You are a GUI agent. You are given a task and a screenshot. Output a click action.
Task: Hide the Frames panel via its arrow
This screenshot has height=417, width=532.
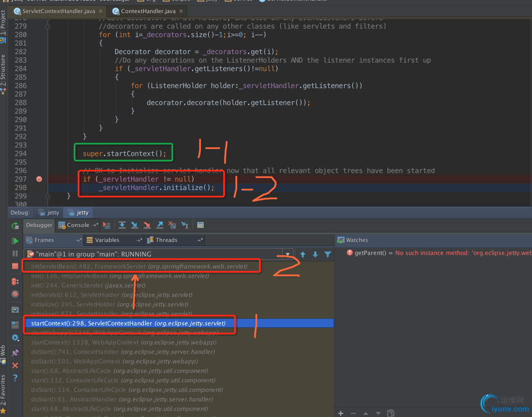tap(79, 240)
